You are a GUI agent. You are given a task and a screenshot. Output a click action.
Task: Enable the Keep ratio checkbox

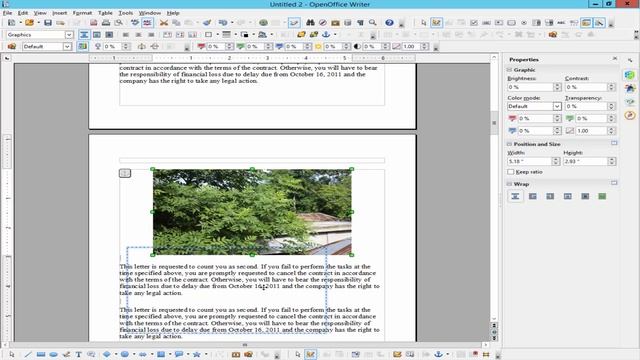tap(511, 172)
